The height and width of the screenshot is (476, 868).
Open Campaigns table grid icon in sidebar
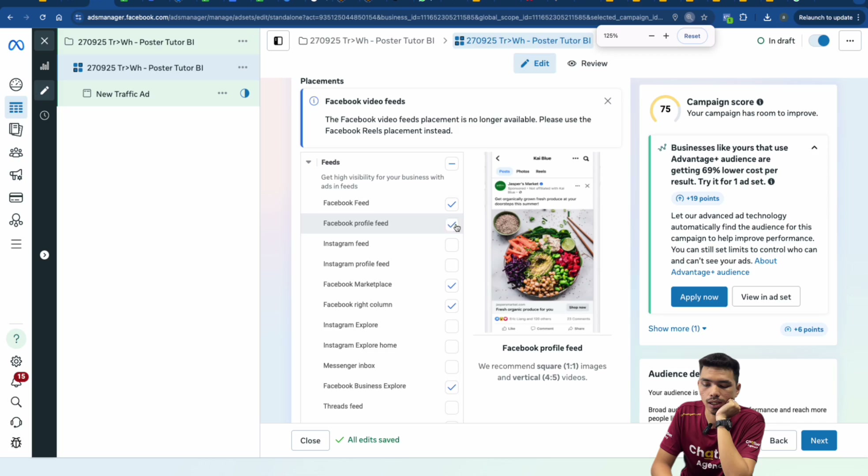tap(16, 108)
